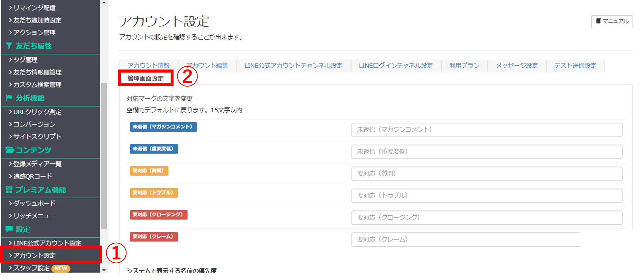The height and width of the screenshot is (280, 644).
Task: Click the プレミアム機能 gift icon
Action: 9,190
